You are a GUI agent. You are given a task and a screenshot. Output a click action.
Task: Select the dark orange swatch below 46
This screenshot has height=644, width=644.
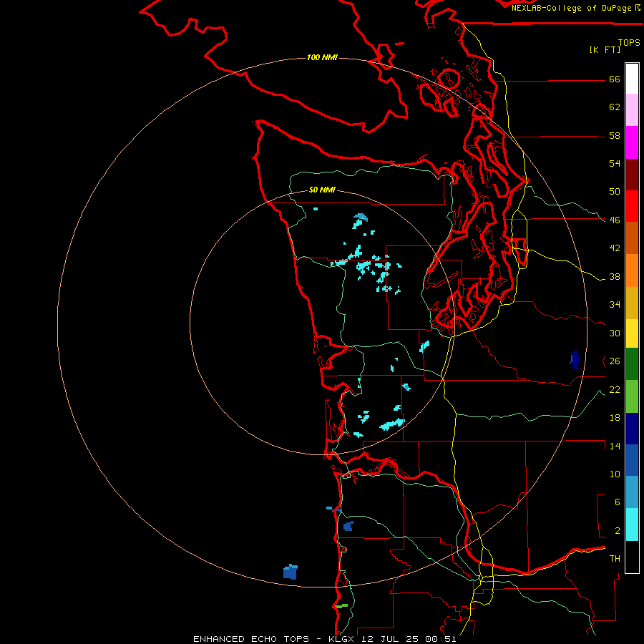632,238
